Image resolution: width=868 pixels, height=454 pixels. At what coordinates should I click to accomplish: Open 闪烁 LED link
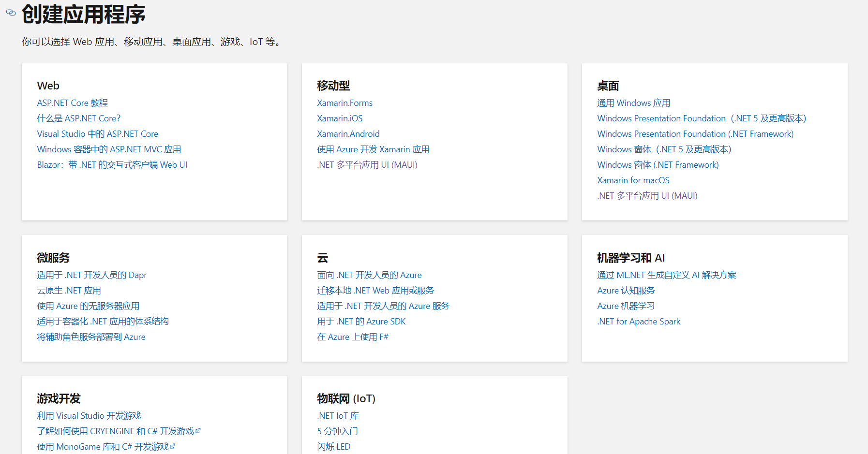[334, 447]
